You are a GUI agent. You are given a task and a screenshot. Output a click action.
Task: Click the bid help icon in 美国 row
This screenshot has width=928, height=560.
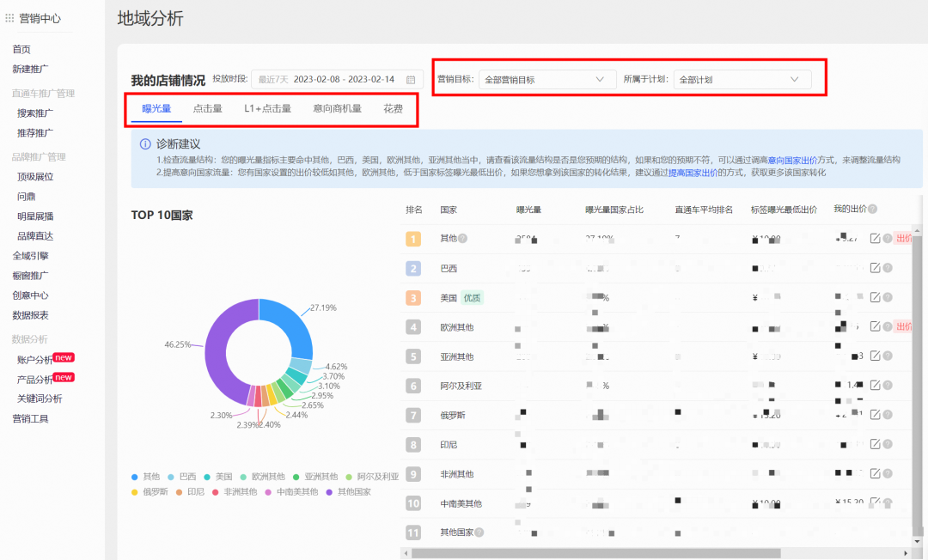click(888, 297)
